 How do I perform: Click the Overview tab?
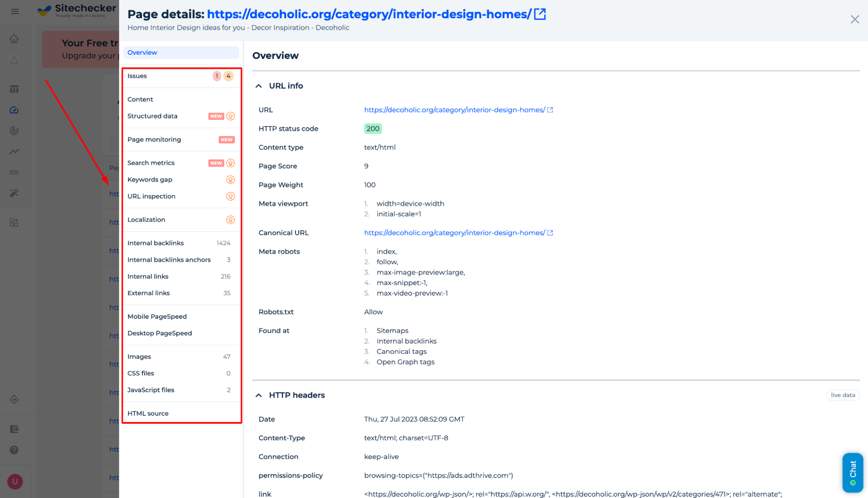[142, 53]
